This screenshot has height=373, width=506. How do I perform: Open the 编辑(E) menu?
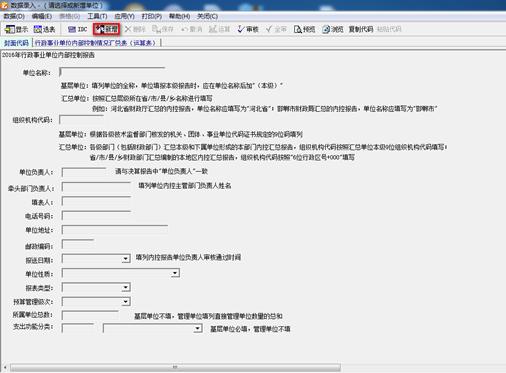point(42,16)
